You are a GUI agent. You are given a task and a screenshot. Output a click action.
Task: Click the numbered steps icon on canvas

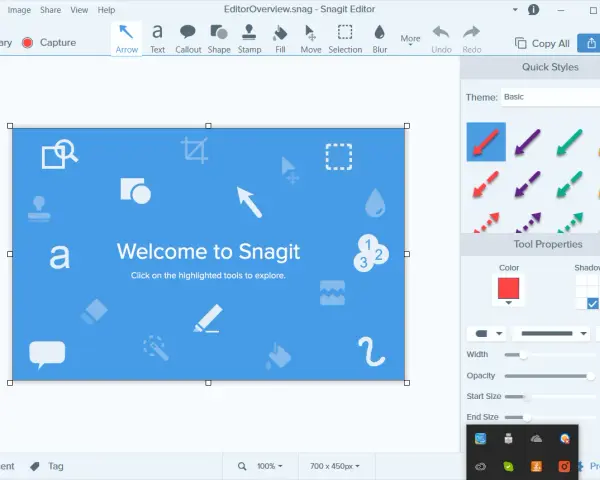pyautogui.click(x=370, y=253)
